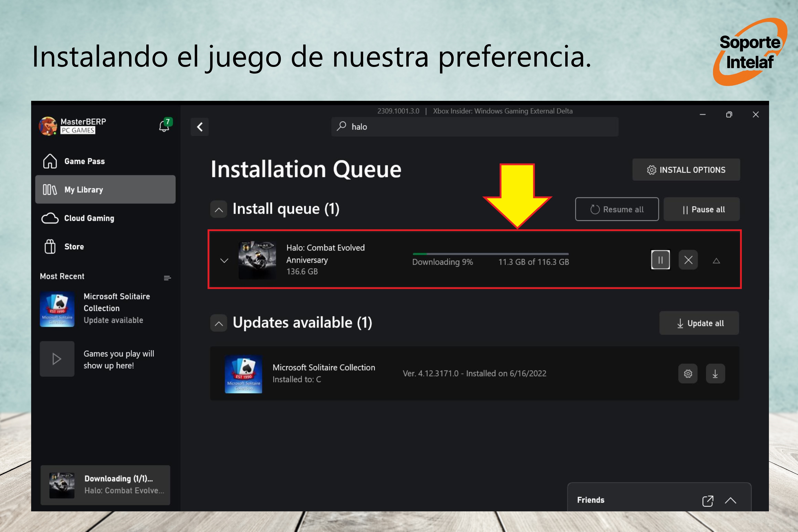Click the Update all button

699,323
